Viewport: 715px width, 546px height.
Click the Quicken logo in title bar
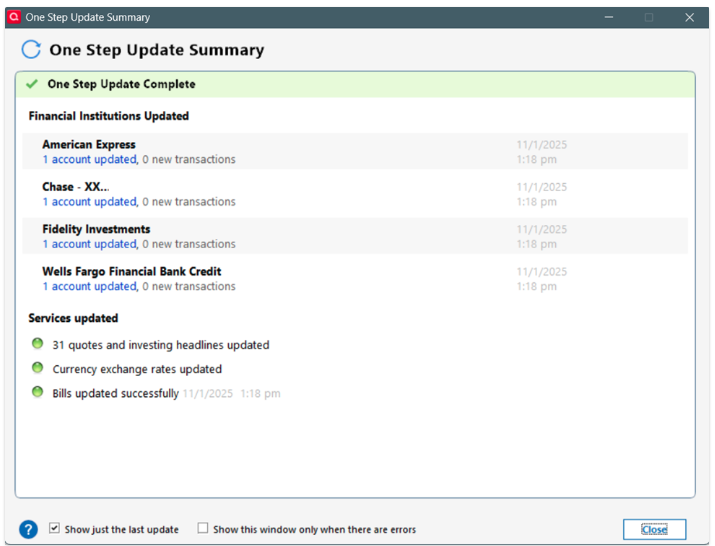click(x=14, y=17)
